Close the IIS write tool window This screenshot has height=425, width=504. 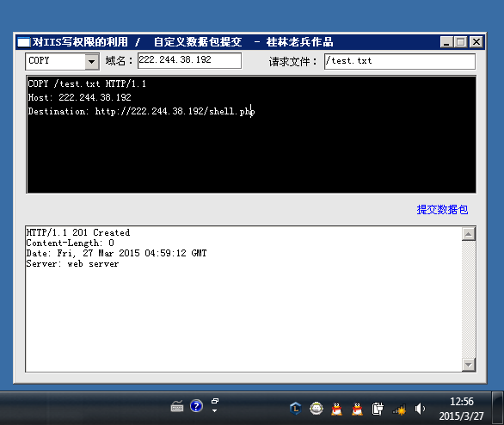pos(476,42)
